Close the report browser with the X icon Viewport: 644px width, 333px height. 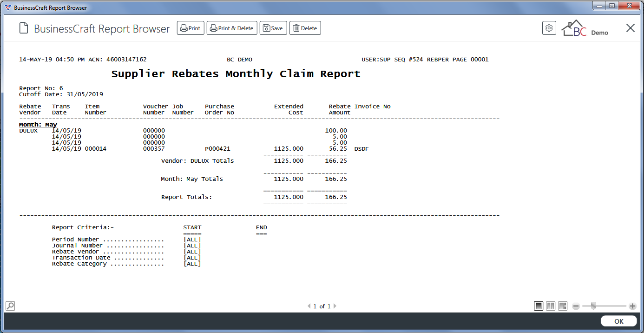[x=631, y=28]
